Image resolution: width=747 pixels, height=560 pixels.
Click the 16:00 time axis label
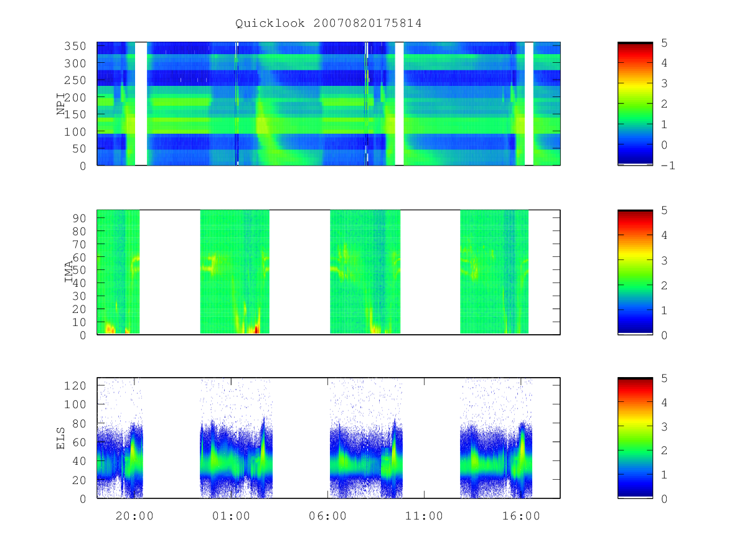(x=520, y=516)
